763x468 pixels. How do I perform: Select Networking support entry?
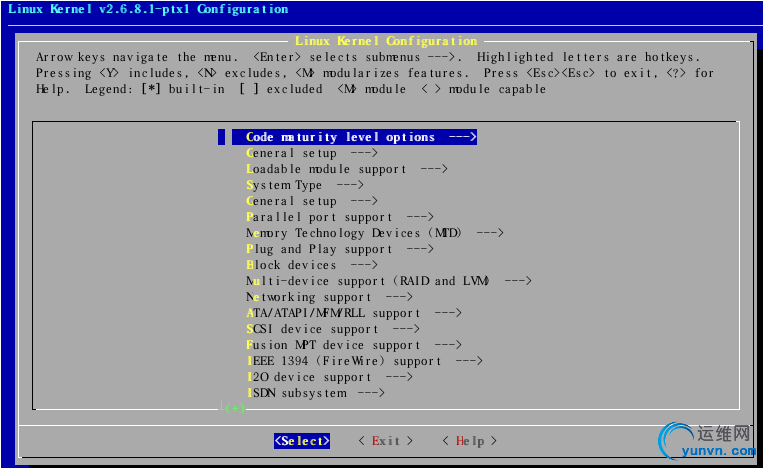coord(329,297)
